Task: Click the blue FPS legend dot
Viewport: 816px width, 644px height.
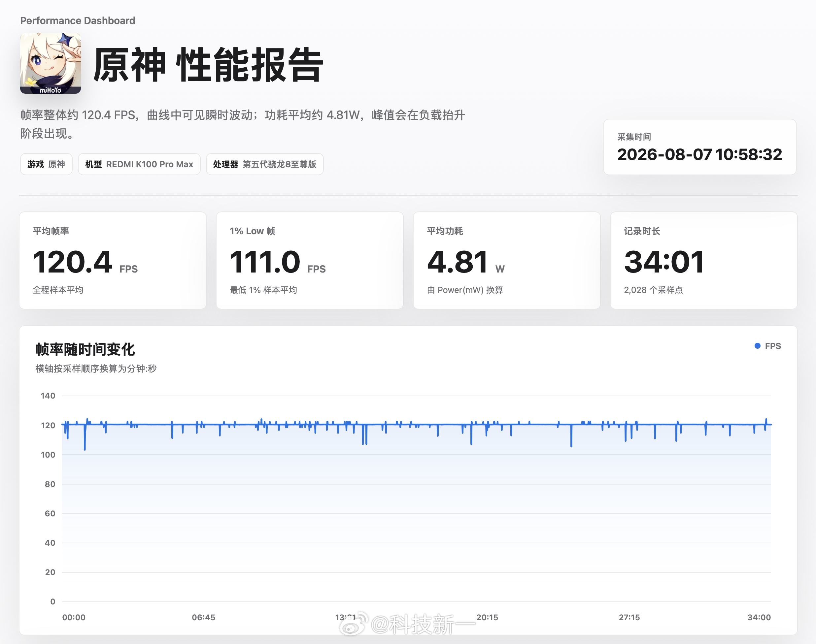Action: click(x=757, y=346)
